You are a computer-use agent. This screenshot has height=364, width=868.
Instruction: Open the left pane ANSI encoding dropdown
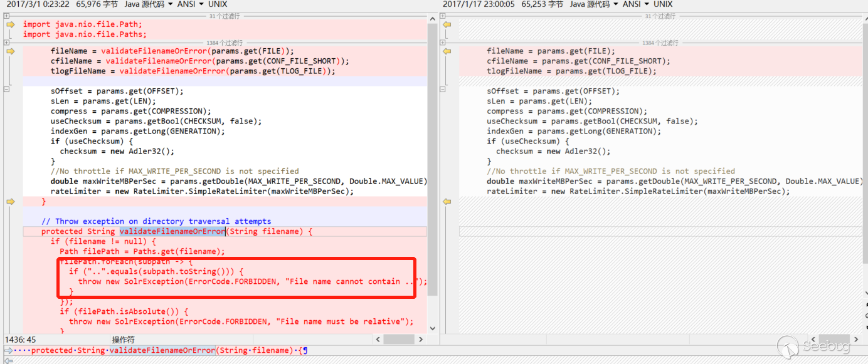pos(191,4)
